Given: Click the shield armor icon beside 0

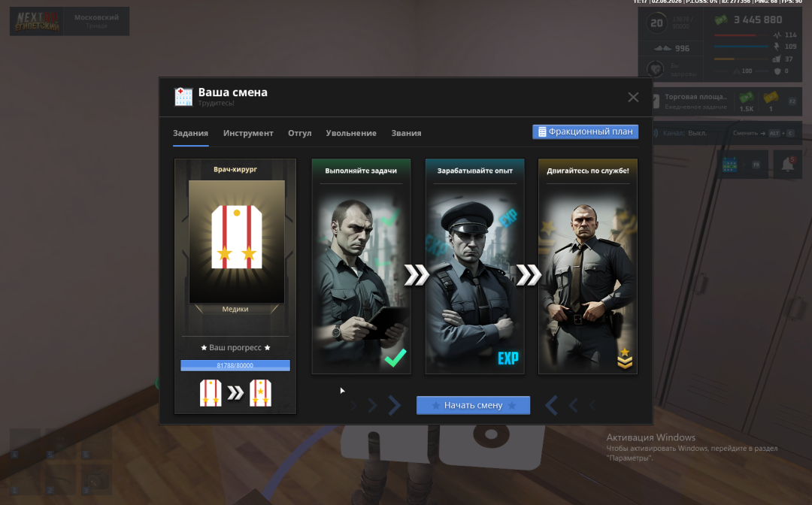Looking at the screenshot, I should (777, 71).
